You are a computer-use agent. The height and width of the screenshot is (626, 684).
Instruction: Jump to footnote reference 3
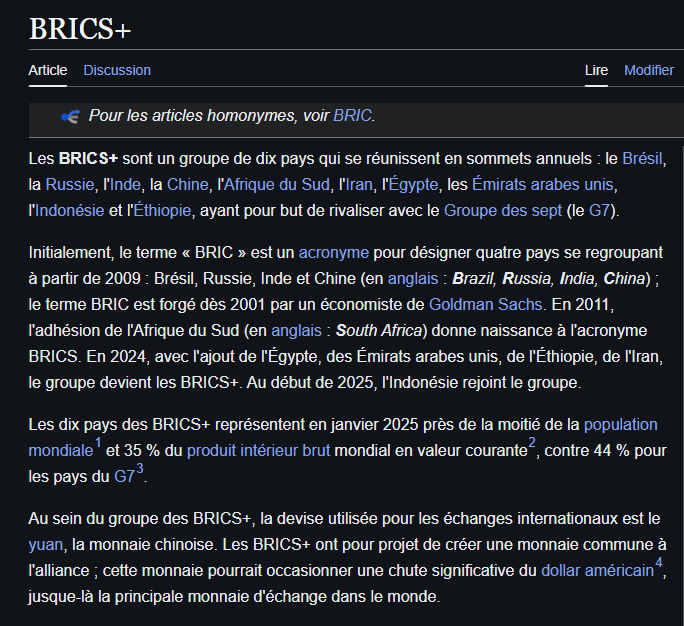pyautogui.click(x=140, y=469)
